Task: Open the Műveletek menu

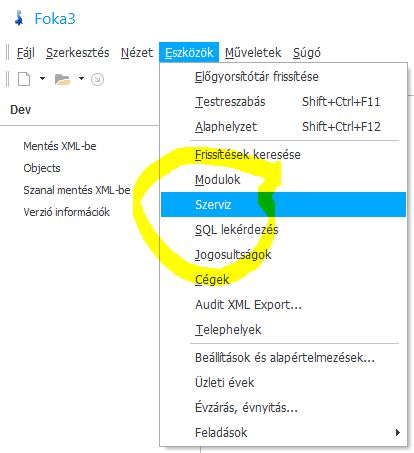Action: pos(253,53)
